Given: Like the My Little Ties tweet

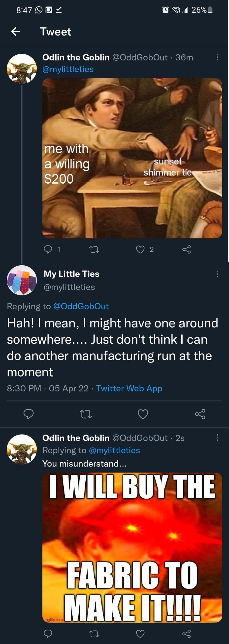Looking at the screenshot, I should click(143, 414).
